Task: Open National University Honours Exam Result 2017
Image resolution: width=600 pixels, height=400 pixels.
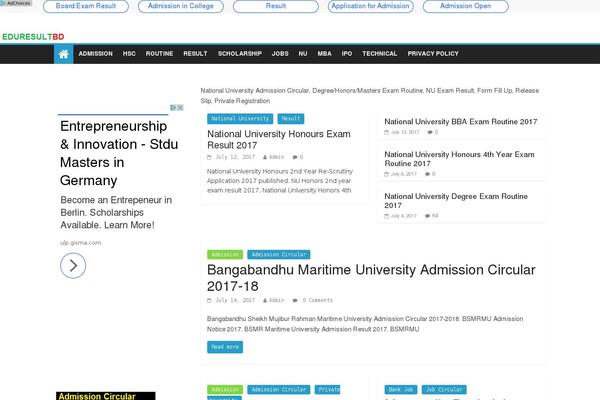Action: pyautogui.click(x=279, y=140)
